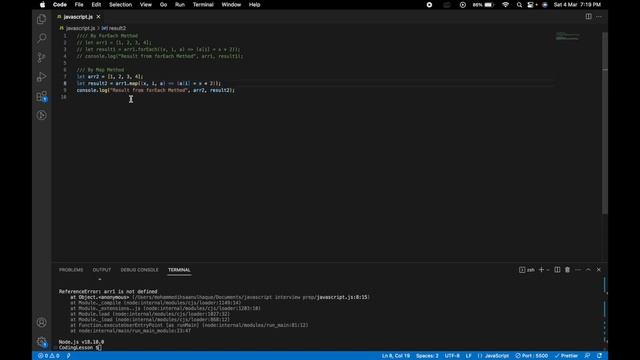
Task: Click the terminal prompt input line
Action: tap(80, 348)
